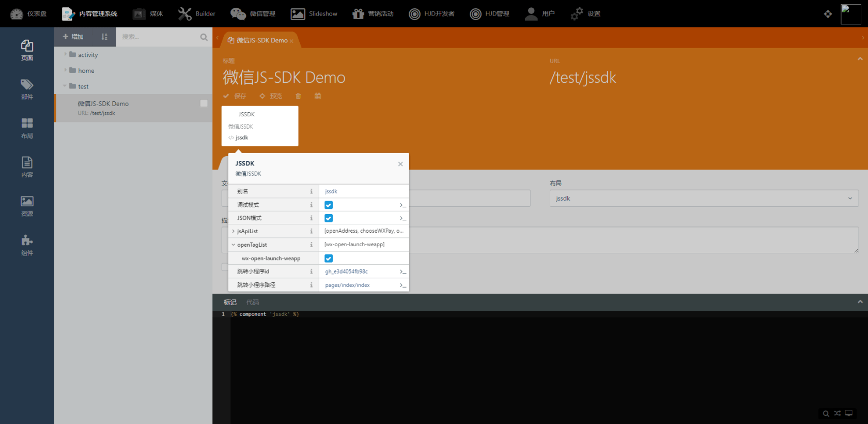Viewport: 868px width, 424px height.
Task: Click the crosshair preview icon in top bar
Action: 828,14
